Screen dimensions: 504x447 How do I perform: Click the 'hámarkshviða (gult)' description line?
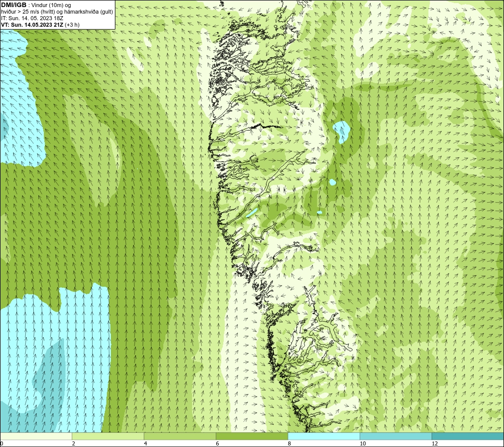click(x=57, y=12)
